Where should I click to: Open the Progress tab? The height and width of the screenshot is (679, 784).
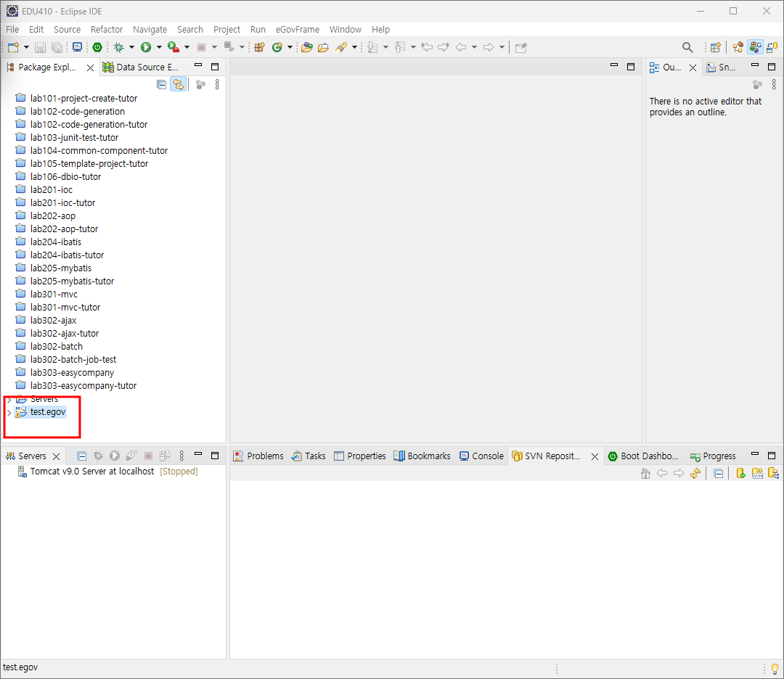(713, 456)
